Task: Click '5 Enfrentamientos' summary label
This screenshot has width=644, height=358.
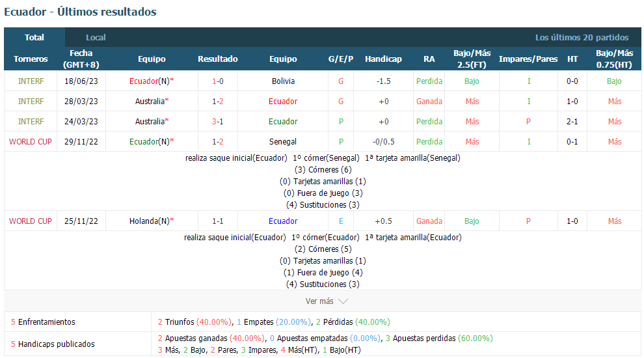Action: (43, 322)
